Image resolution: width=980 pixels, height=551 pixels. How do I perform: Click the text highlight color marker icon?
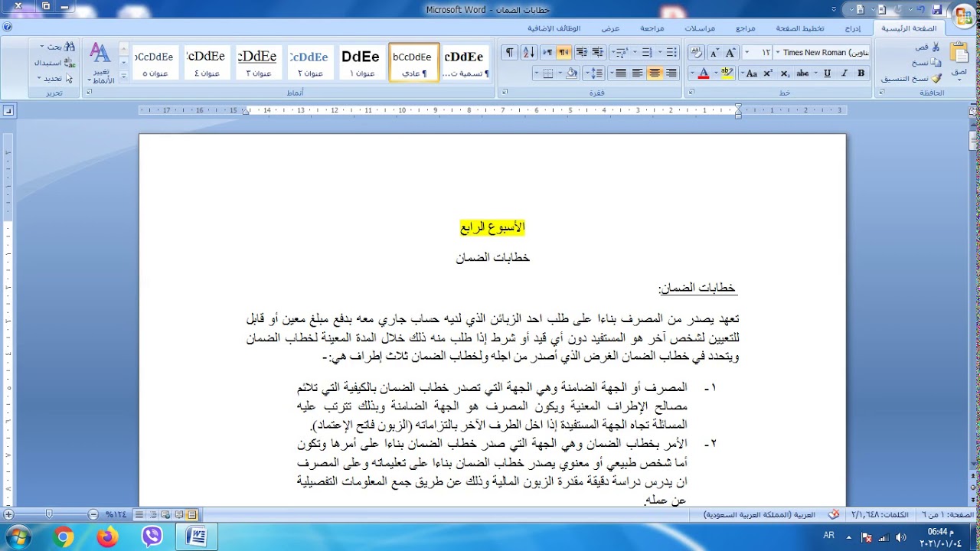pos(725,73)
